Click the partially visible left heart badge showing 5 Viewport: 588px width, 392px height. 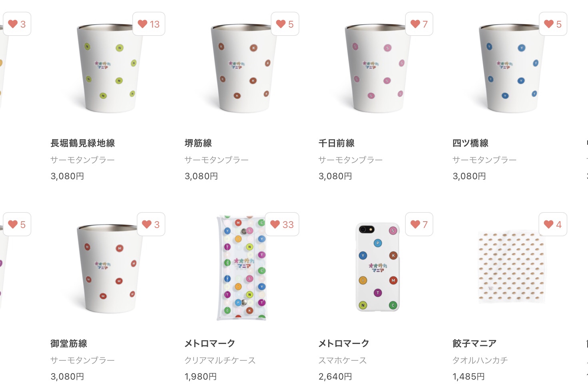[x=17, y=224]
